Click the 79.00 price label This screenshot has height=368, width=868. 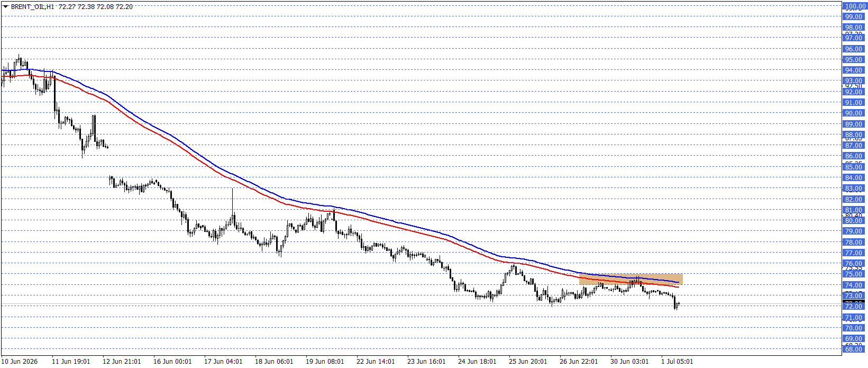point(853,231)
